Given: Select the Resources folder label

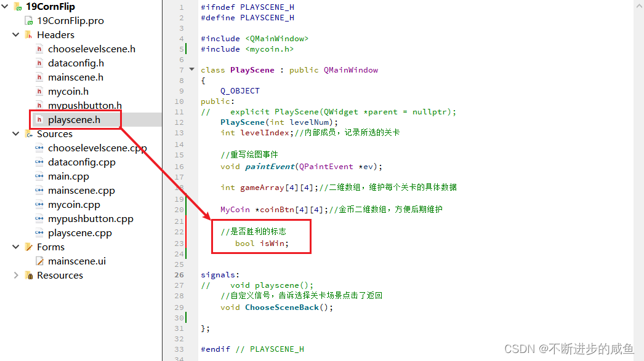Looking at the screenshot, I should click(x=60, y=276).
